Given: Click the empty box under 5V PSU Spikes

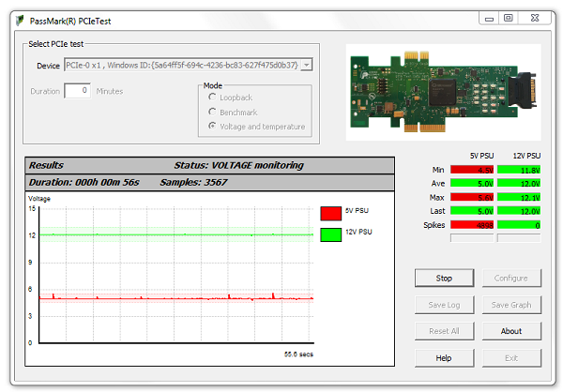Looking at the screenshot, I should (x=472, y=238).
